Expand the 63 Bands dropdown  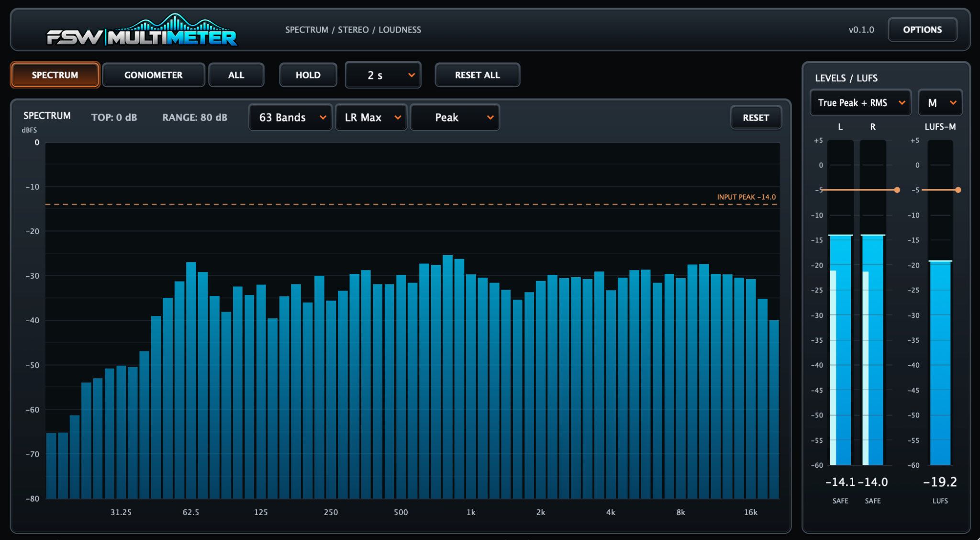pos(290,117)
